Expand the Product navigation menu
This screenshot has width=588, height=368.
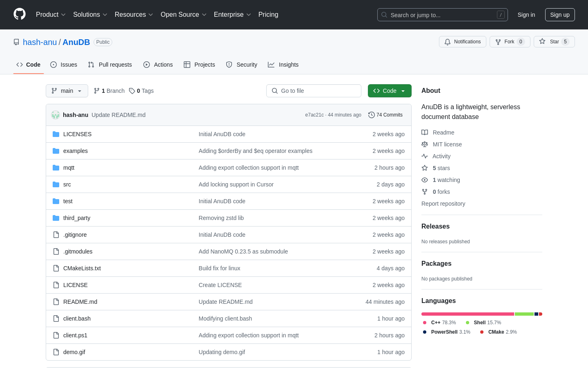tap(51, 15)
